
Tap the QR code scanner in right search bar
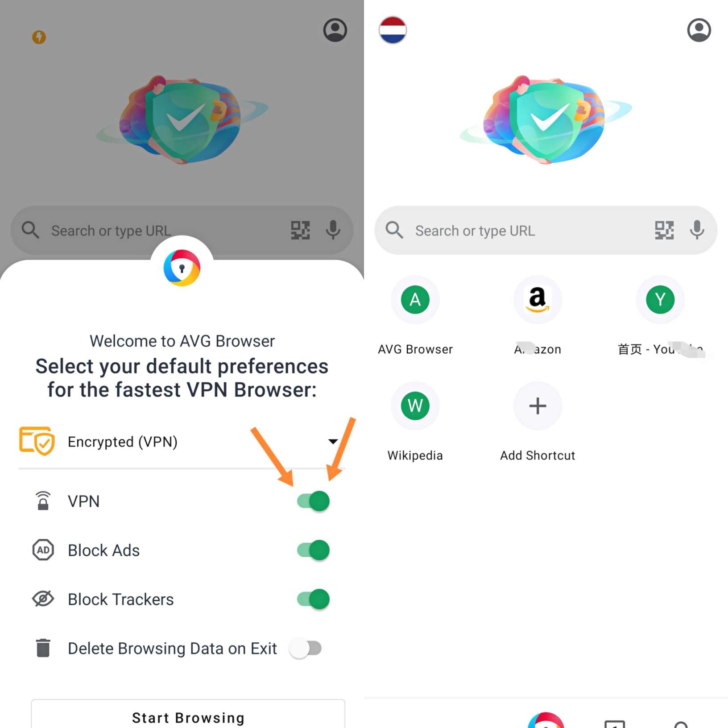tap(664, 230)
